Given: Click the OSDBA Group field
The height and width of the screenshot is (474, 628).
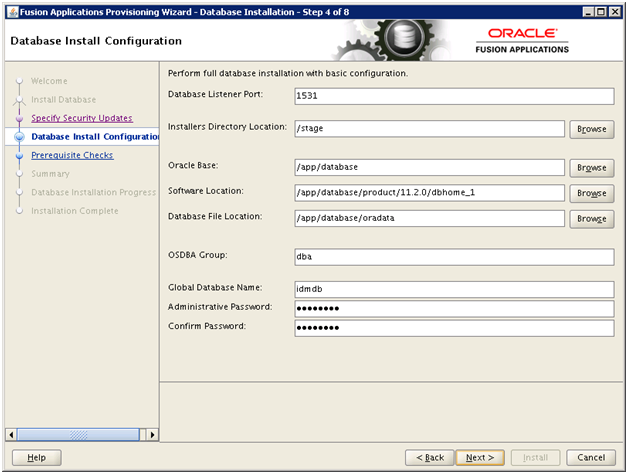Looking at the screenshot, I should click(x=454, y=257).
